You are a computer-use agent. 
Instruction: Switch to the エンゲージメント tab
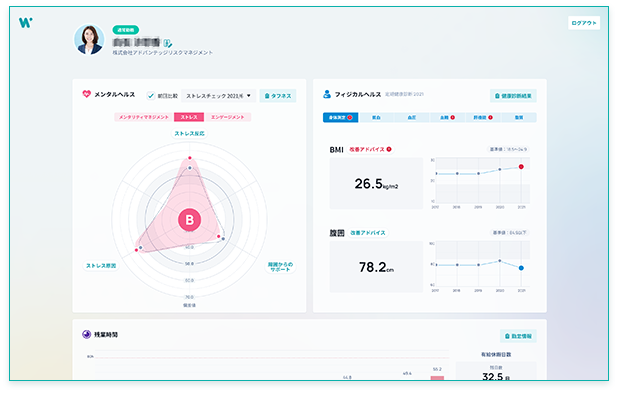click(227, 117)
